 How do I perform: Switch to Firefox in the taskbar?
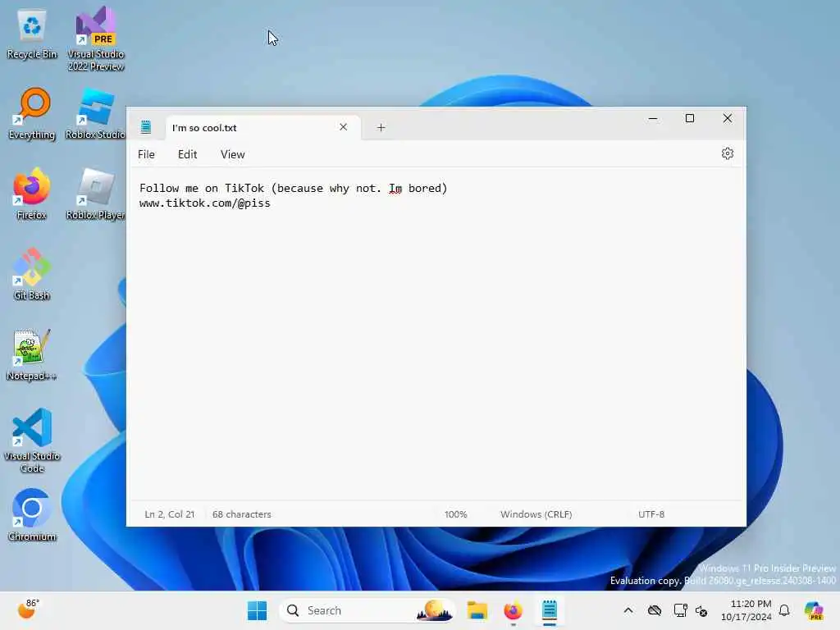click(x=513, y=610)
